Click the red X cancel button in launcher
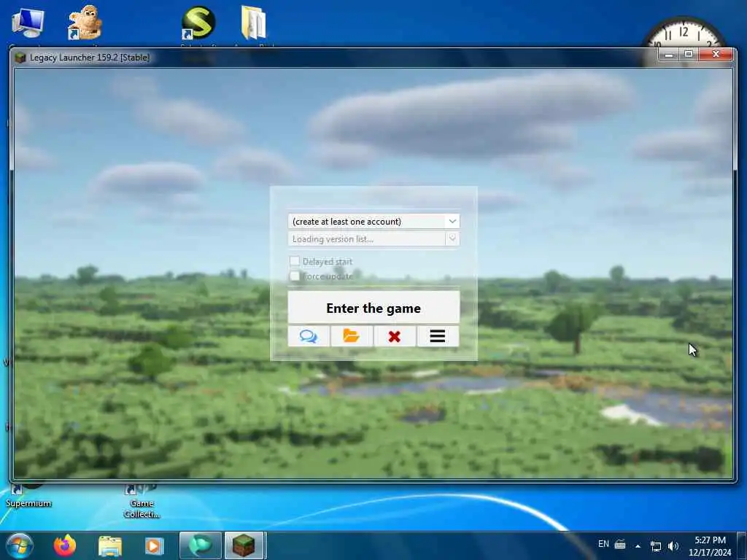The image size is (747, 560). tap(395, 336)
